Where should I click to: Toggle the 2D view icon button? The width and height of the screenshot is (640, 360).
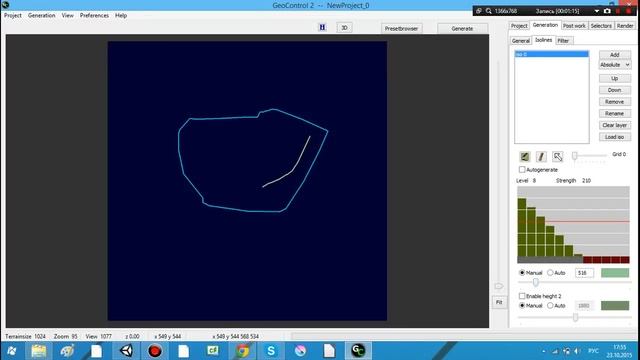coord(322,27)
